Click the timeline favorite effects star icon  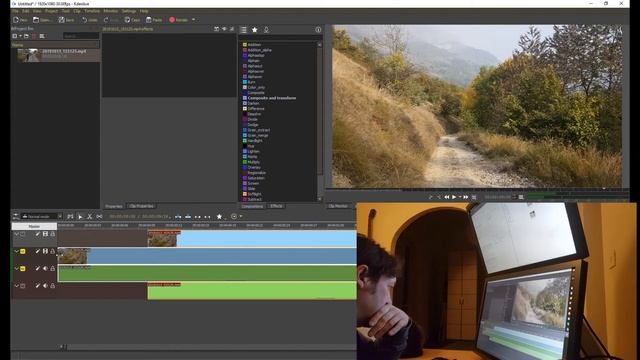tap(219, 216)
